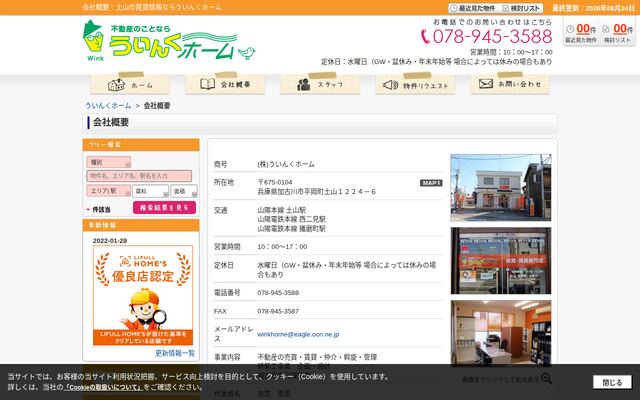Click the address 兵庫県加古川市平岡町土山 text
The image size is (640, 400).
click(316, 191)
